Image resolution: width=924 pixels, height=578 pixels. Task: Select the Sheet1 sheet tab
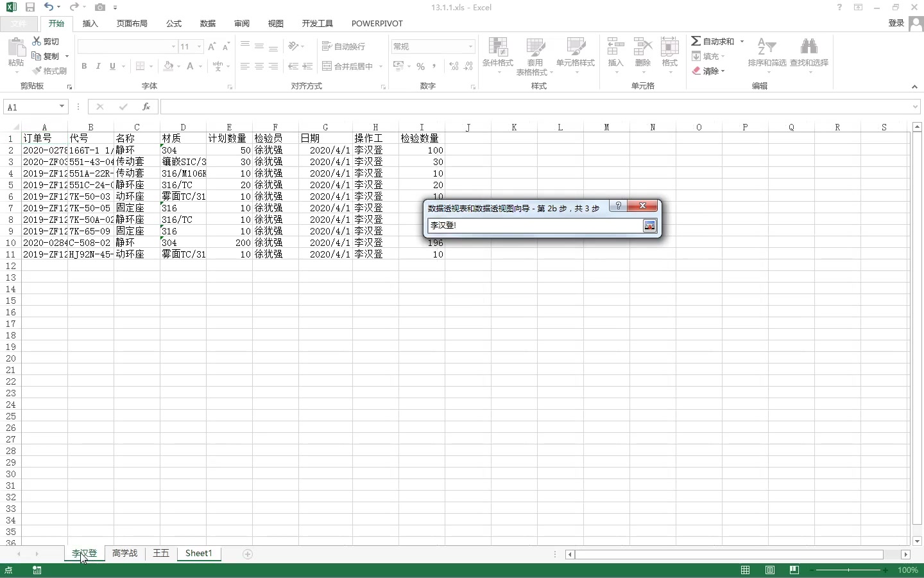tap(199, 553)
